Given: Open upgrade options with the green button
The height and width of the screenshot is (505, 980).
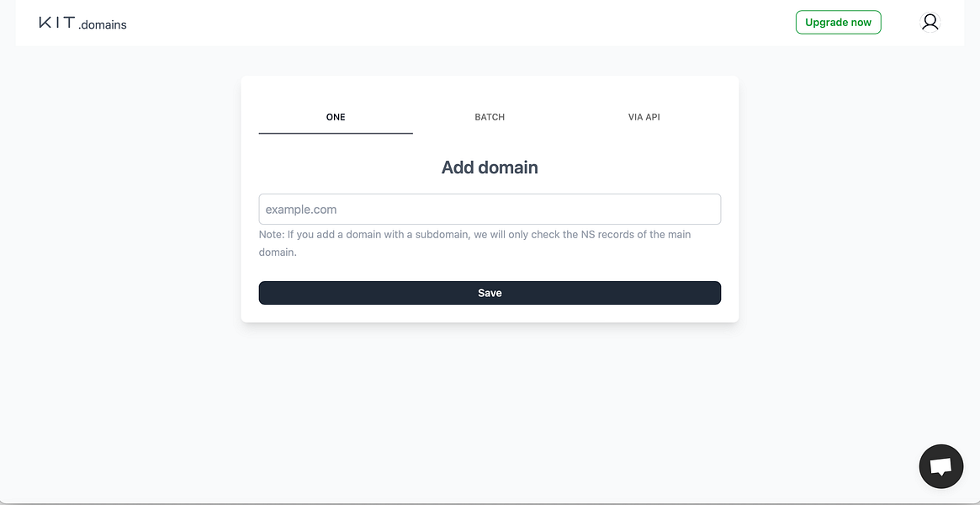Looking at the screenshot, I should [x=838, y=22].
